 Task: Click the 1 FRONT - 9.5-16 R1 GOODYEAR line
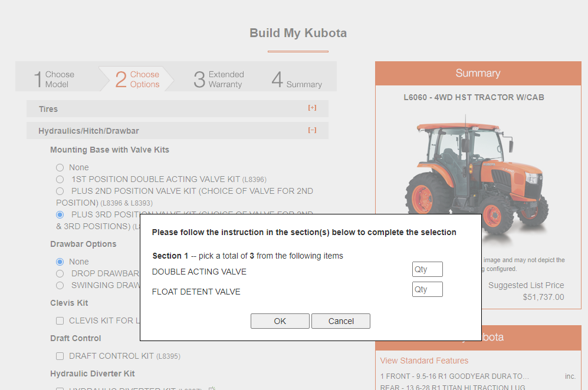pyautogui.click(x=455, y=376)
